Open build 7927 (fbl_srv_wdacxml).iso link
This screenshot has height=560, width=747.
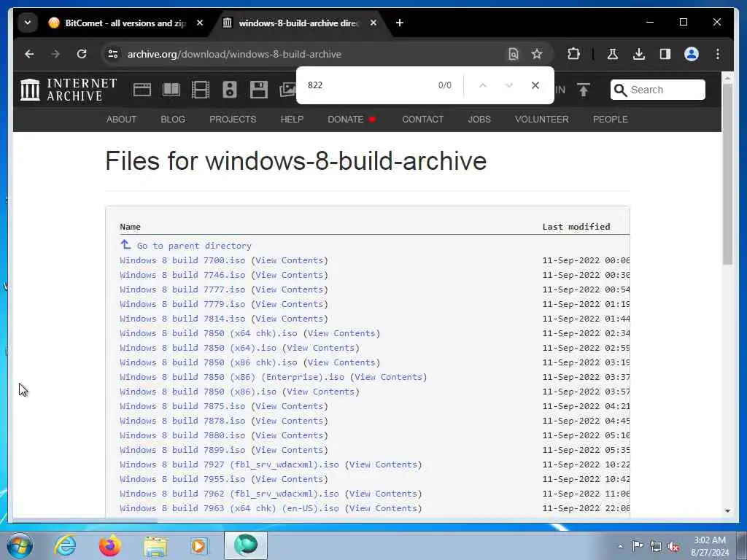click(x=229, y=464)
